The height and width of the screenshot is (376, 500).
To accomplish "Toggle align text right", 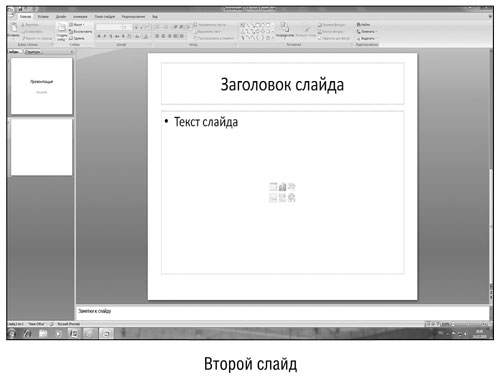I will click(169, 36).
